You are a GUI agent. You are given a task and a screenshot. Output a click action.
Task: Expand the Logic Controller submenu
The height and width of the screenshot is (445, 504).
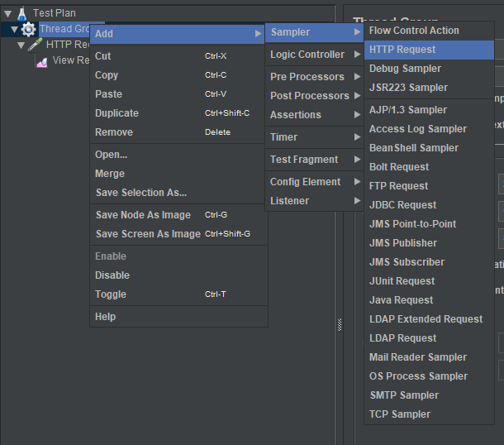coord(314,55)
